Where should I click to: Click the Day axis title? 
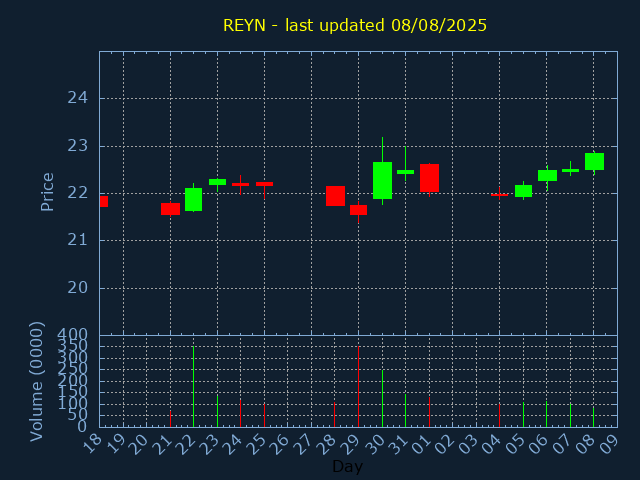point(347,467)
